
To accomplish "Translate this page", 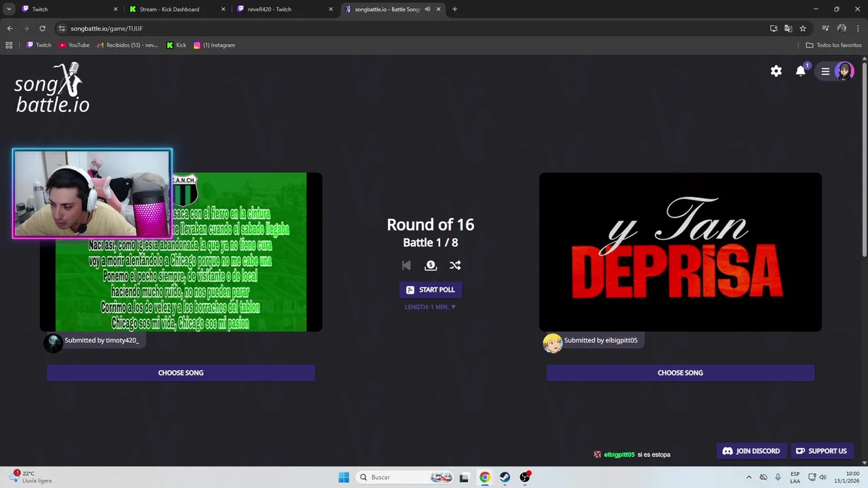I will point(788,28).
